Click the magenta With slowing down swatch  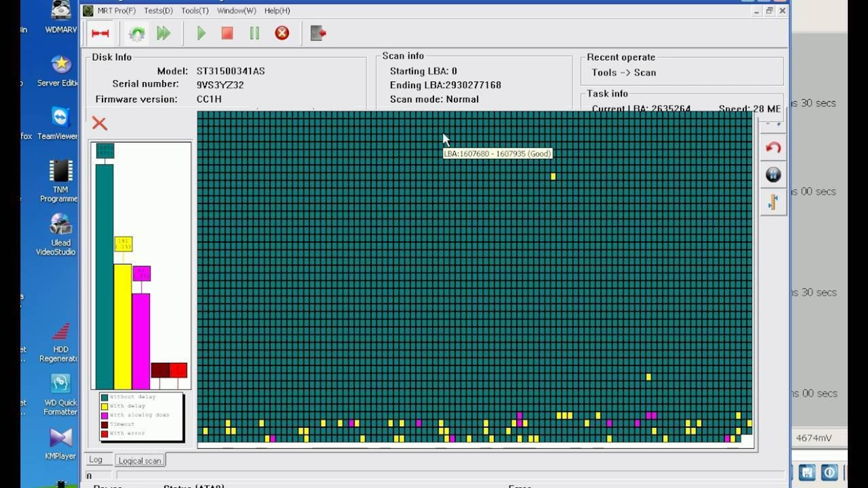[x=104, y=416]
